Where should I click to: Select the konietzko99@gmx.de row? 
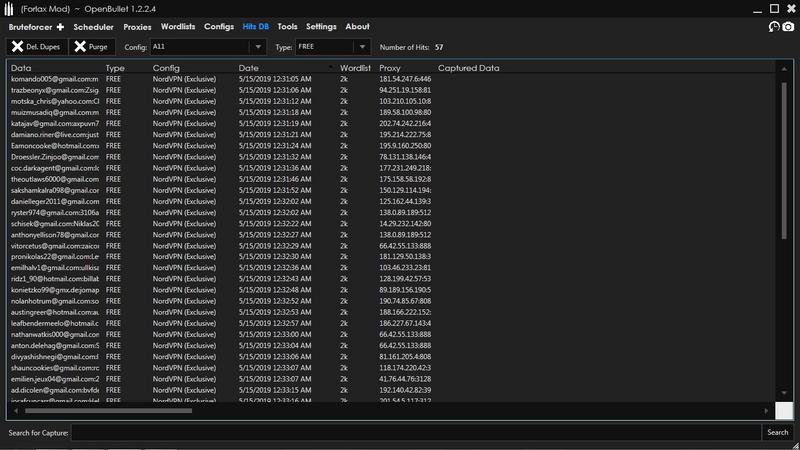click(x=392, y=290)
